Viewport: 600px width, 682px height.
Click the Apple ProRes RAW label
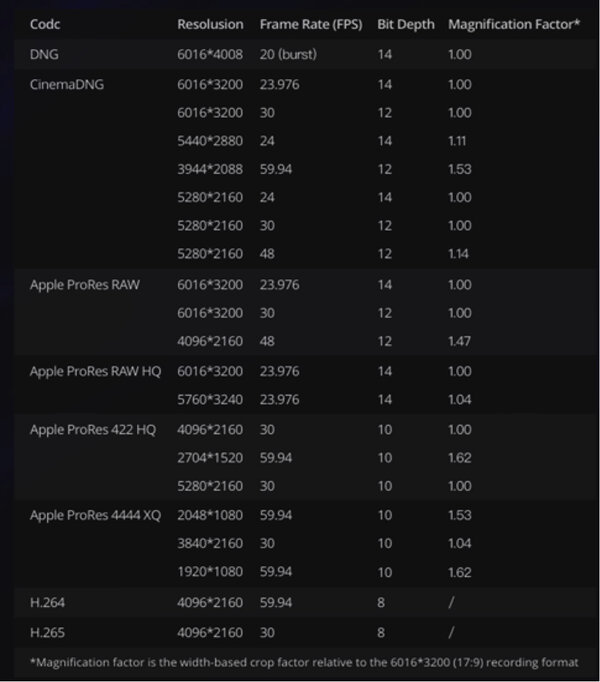pos(85,285)
